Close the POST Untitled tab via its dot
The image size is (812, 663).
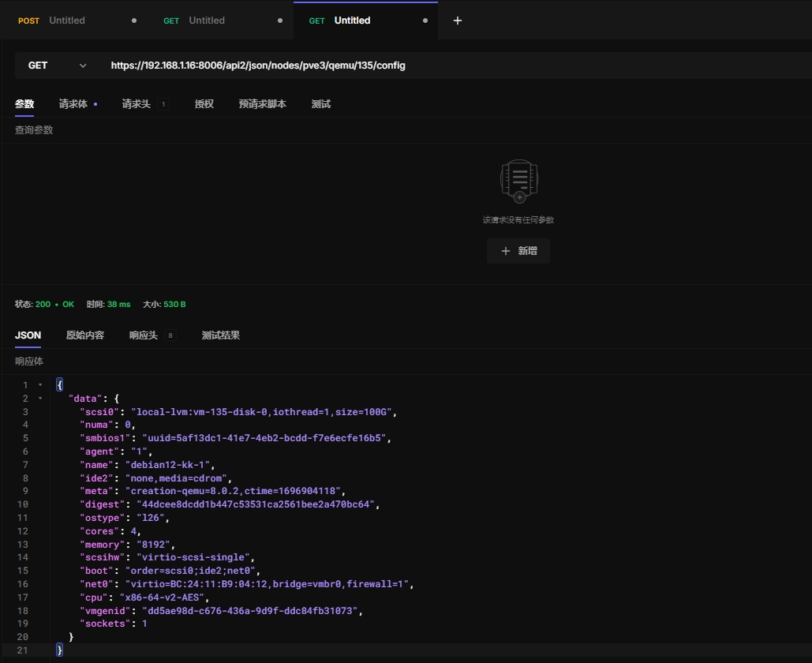click(x=134, y=21)
